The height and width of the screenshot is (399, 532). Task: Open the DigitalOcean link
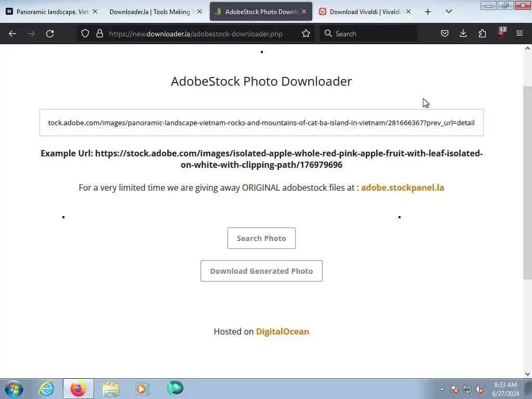coord(282,331)
